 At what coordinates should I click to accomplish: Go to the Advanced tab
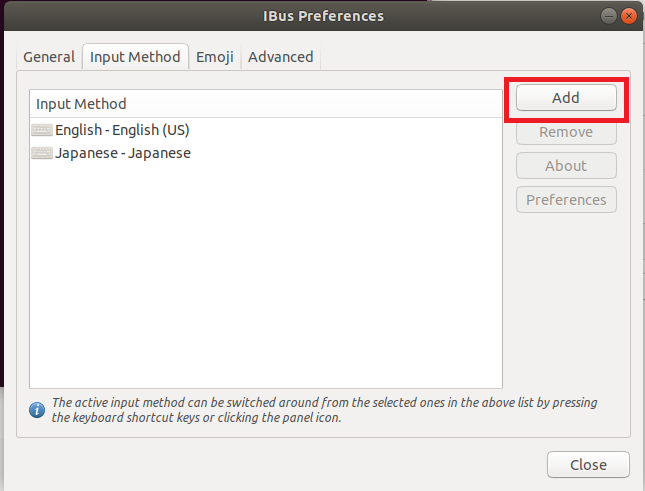(281, 57)
